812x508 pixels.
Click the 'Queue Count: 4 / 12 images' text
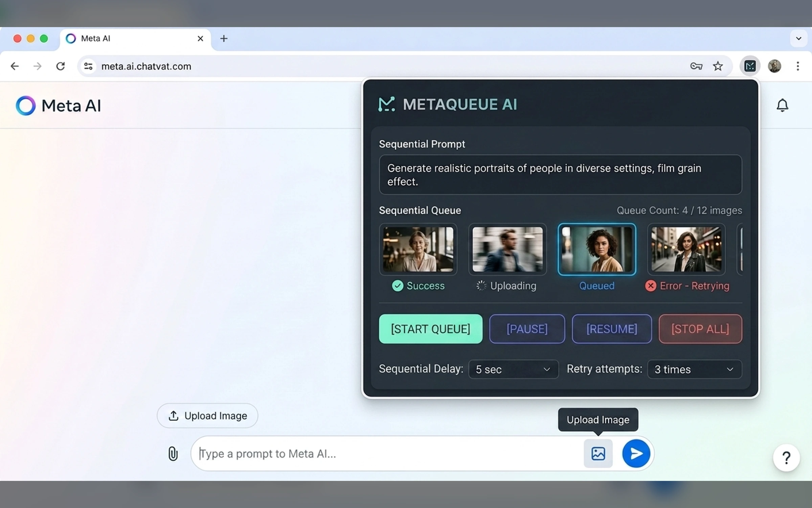(x=679, y=210)
